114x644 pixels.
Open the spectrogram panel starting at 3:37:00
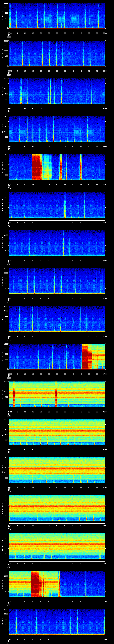57,16
